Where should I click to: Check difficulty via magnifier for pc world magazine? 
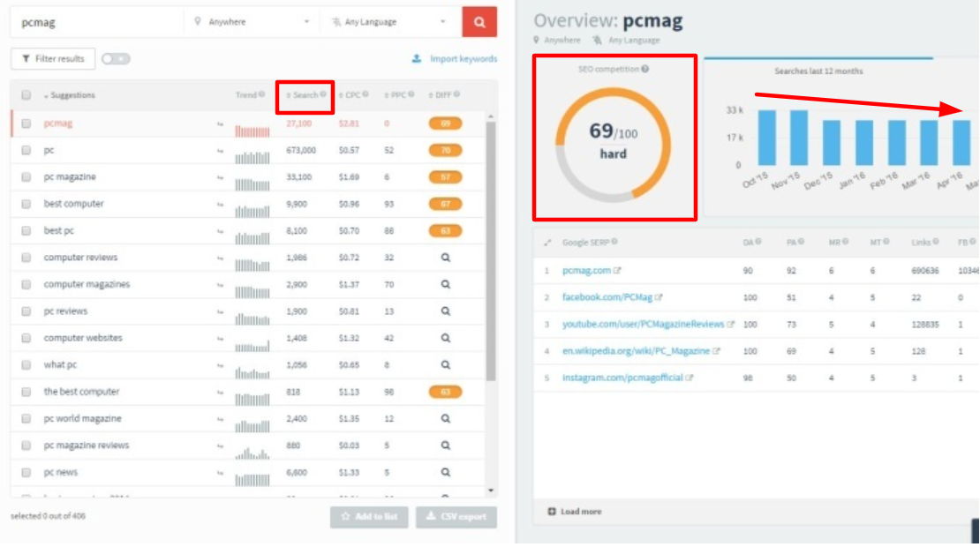[x=446, y=418]
